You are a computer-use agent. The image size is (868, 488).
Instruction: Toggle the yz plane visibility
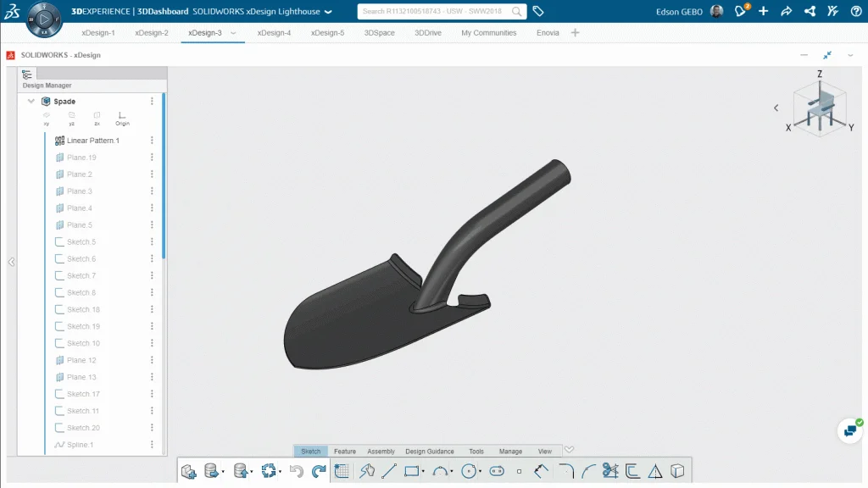[x=71, y=118]
